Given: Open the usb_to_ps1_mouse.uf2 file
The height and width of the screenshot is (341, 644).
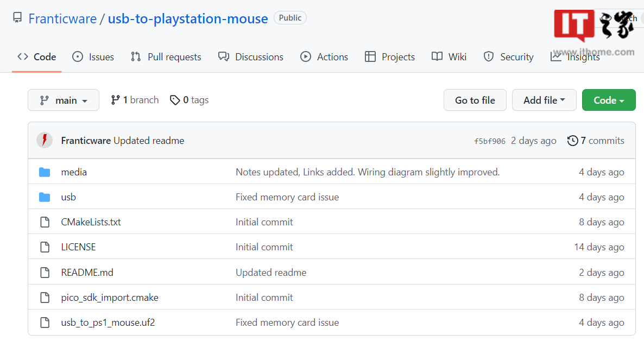Looking at the screenshot, I should tap(108, 323).
